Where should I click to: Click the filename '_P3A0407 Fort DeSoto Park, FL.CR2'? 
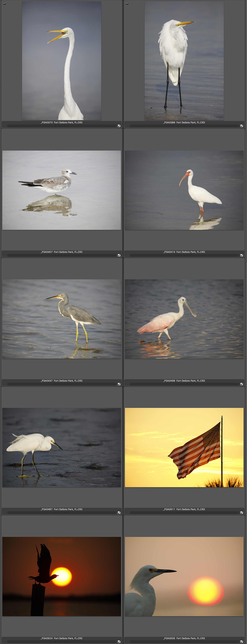(x=62, y=252)
